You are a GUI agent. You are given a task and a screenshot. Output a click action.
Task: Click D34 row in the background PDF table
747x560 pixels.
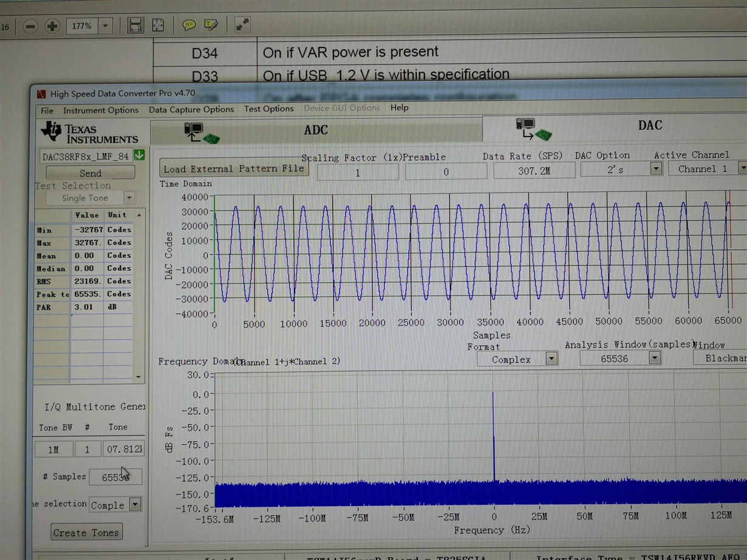(449, 53)
